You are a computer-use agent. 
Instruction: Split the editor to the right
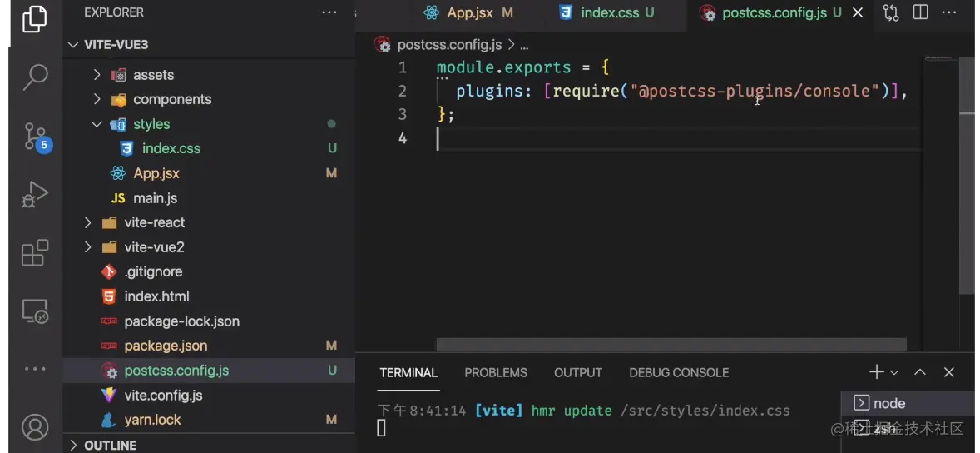click(920, 12)
